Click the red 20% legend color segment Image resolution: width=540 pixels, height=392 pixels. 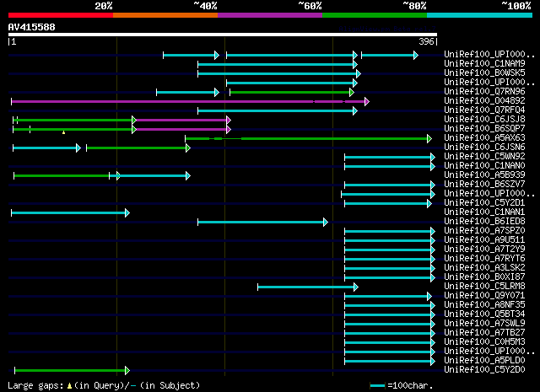[61, 15]
